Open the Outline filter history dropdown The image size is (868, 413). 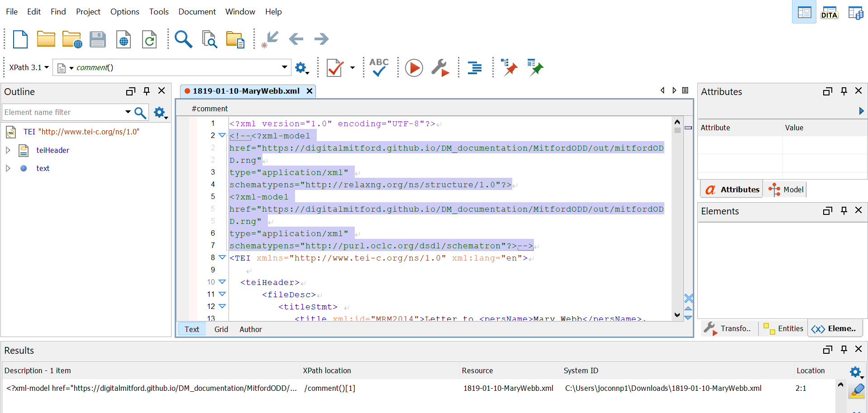click(128, 112)
